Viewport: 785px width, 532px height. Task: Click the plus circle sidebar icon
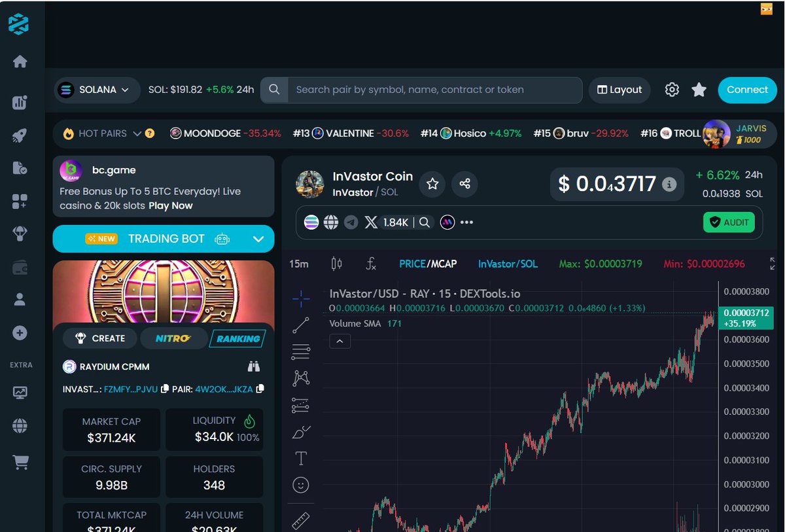pyautogui.click(x=20, y=333)
